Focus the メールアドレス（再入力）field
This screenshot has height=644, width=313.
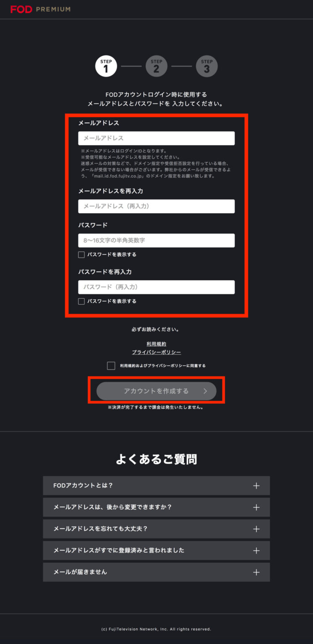point(156,207)
